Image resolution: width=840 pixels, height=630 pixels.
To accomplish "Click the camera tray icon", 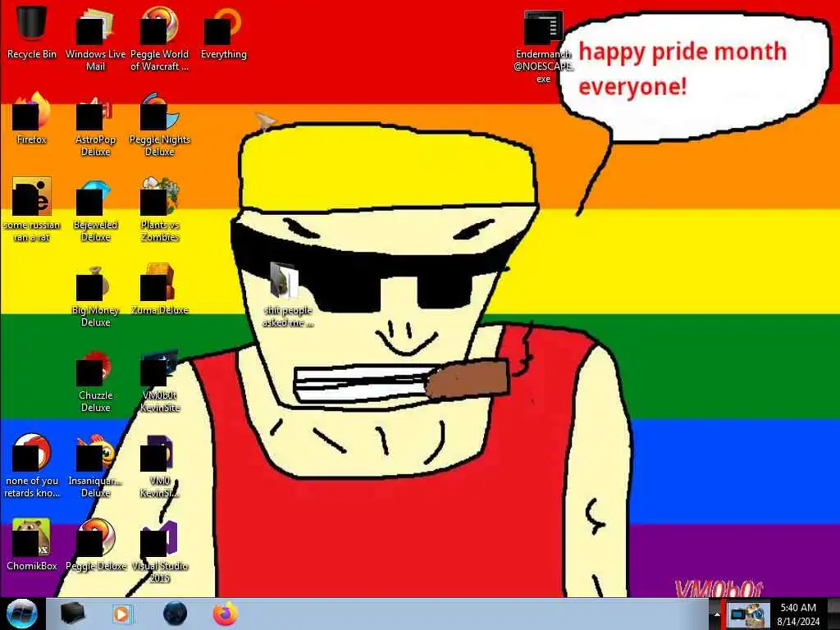I will (x=748, y=614).
